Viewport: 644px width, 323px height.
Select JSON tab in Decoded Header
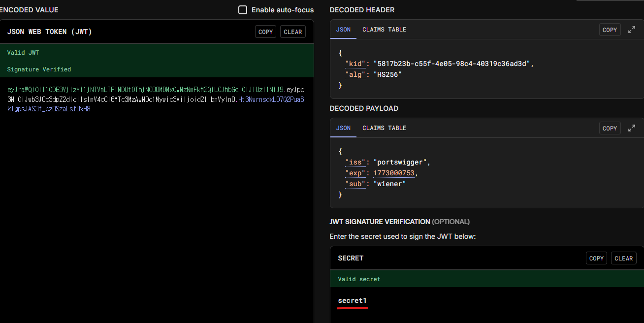[343, 30]
